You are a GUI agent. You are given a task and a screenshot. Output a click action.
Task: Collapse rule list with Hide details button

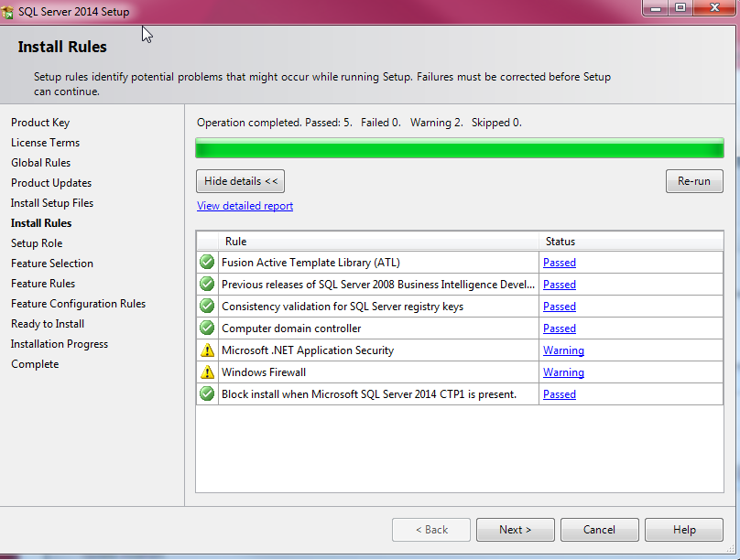(x=240, y=181)
